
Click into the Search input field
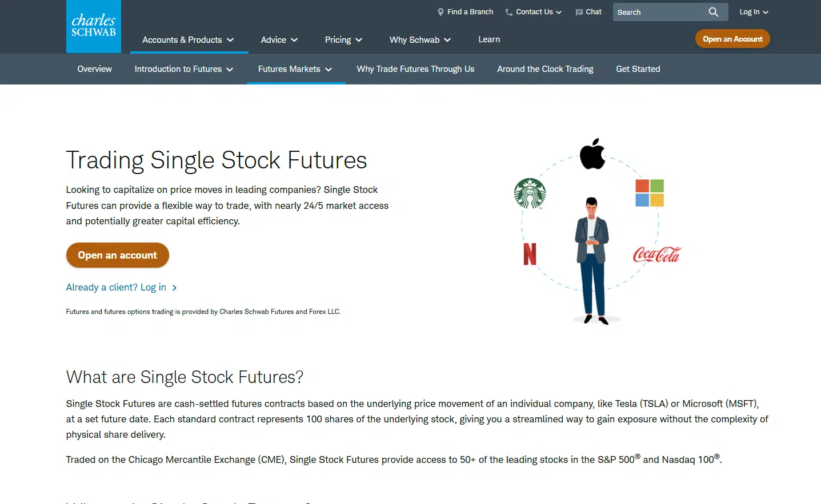[x=660, y=12]
